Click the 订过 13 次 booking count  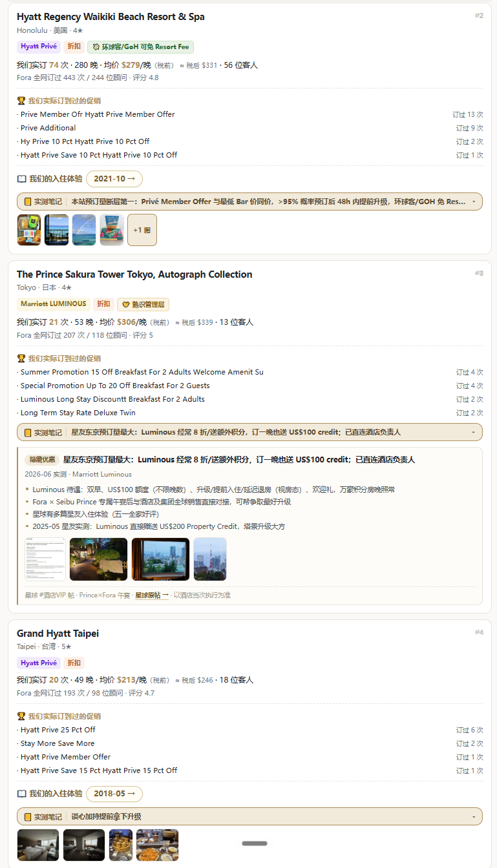pyautogui.click(x=468, y=114)
